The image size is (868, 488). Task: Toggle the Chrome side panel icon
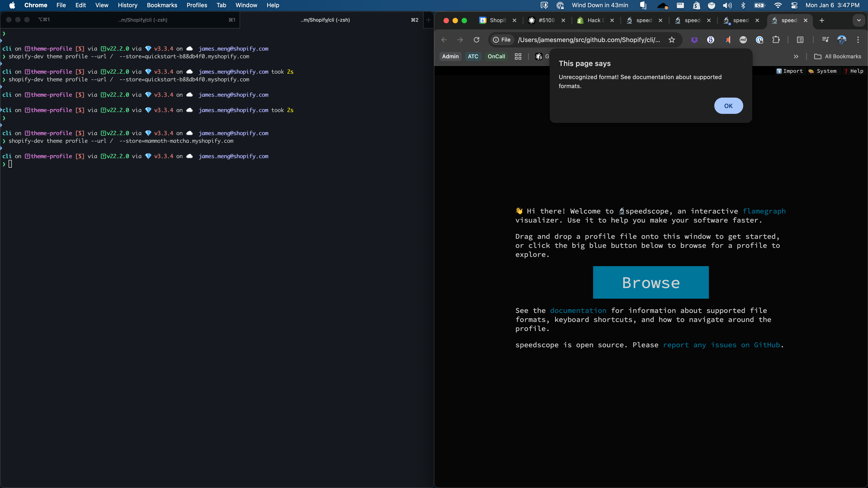[800, 40]
